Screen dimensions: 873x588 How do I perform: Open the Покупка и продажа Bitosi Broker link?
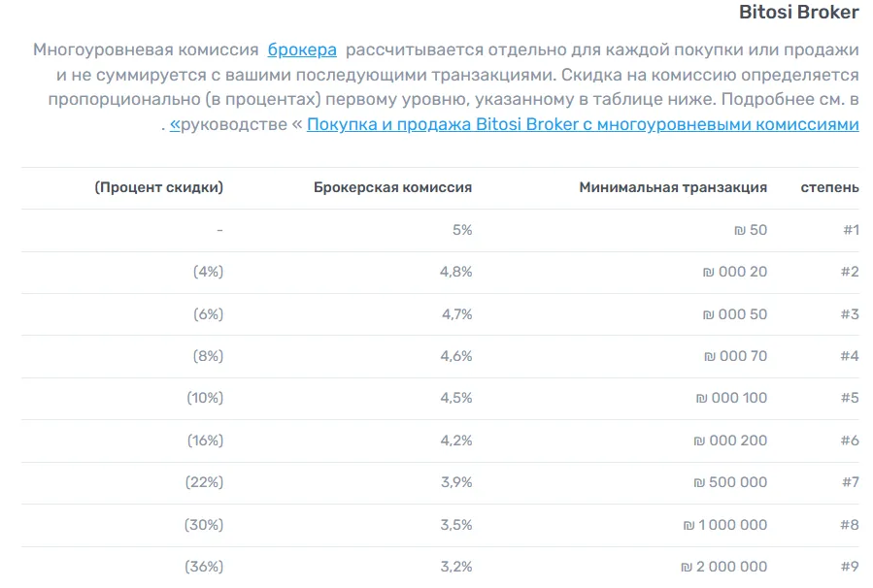583,124
